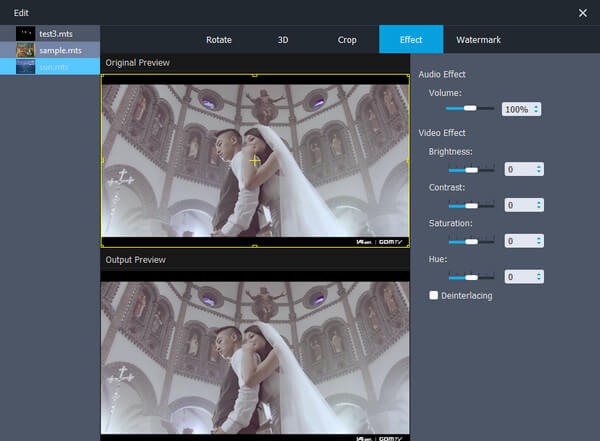This screenshot has height=441, width=600.
Task: Click the Volume stepper arrows
Action: pos(536,109)
